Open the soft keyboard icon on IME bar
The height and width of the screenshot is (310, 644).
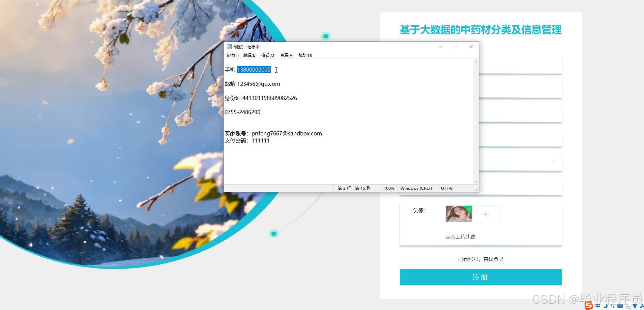pos(620,306)
